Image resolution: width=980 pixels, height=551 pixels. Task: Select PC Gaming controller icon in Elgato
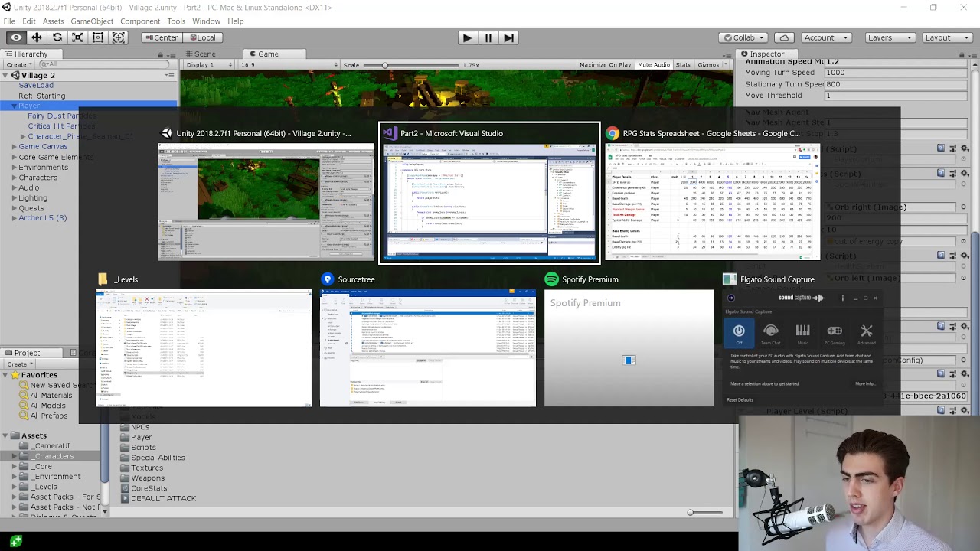pos(835,331)
